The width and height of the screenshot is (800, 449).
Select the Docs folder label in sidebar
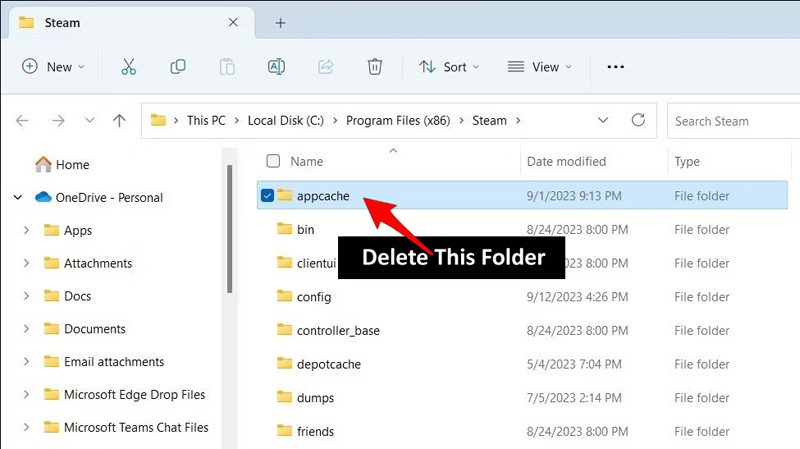pyautogui.click(x=78, y=296)
